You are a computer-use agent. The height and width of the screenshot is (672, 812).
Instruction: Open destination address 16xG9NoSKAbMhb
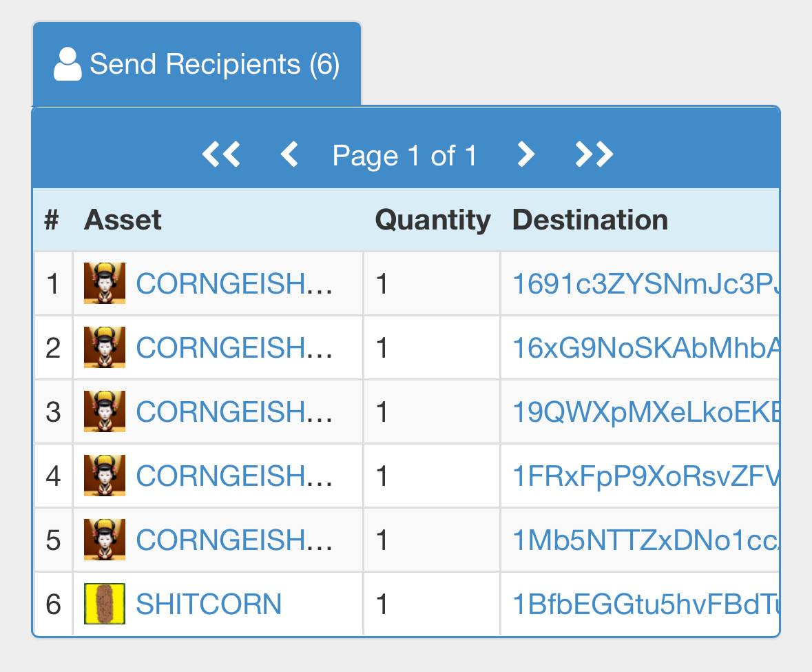[646, 347]
